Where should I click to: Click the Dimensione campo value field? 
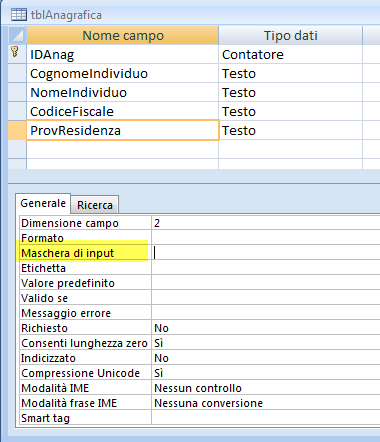tap(266, 223)
